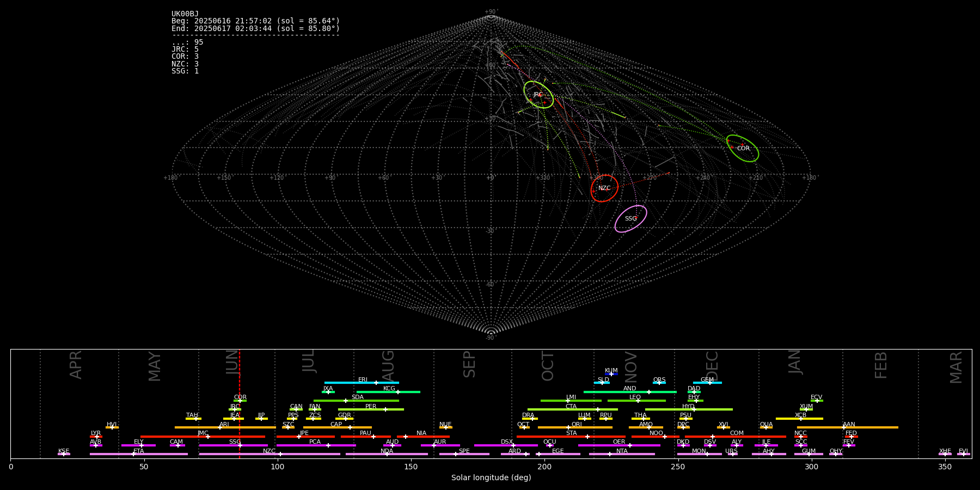Click the CTA shower bar in the timeline

573,409
